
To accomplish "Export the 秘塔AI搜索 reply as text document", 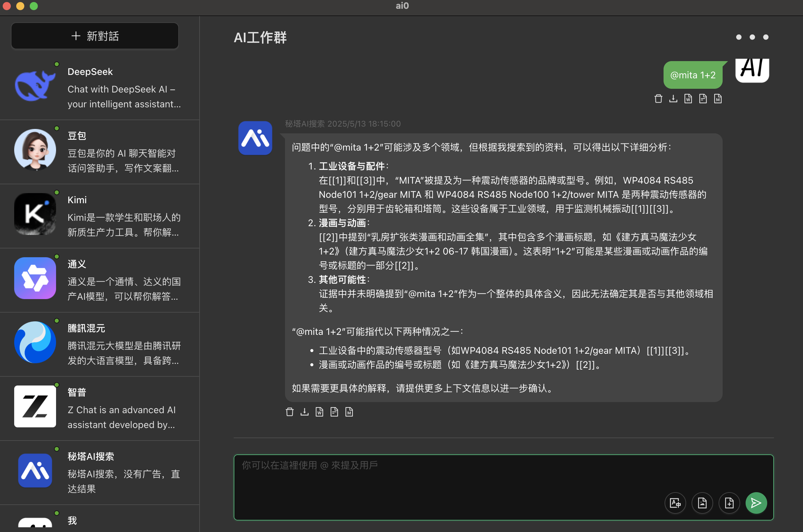I will point(334,412).
